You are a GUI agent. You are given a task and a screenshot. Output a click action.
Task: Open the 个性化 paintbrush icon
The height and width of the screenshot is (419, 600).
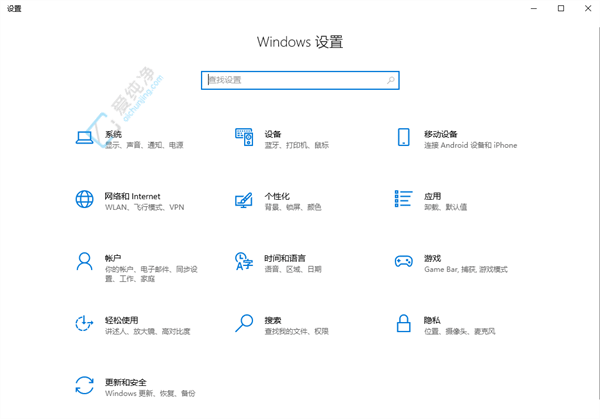(244, 200)
